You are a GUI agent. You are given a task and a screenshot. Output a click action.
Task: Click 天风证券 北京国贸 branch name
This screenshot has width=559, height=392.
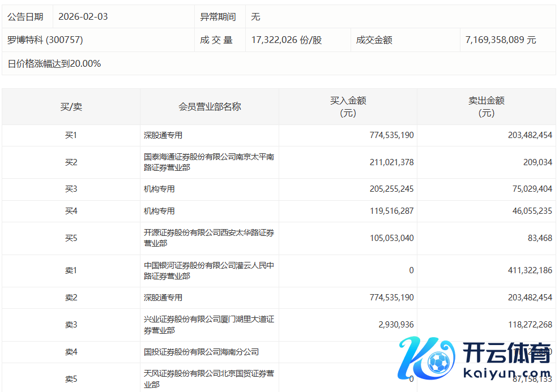(x=208, y=379)
